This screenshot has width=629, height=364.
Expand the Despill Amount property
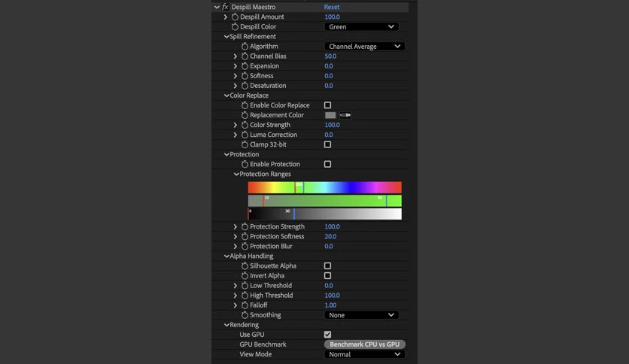[x=226, y=17]
